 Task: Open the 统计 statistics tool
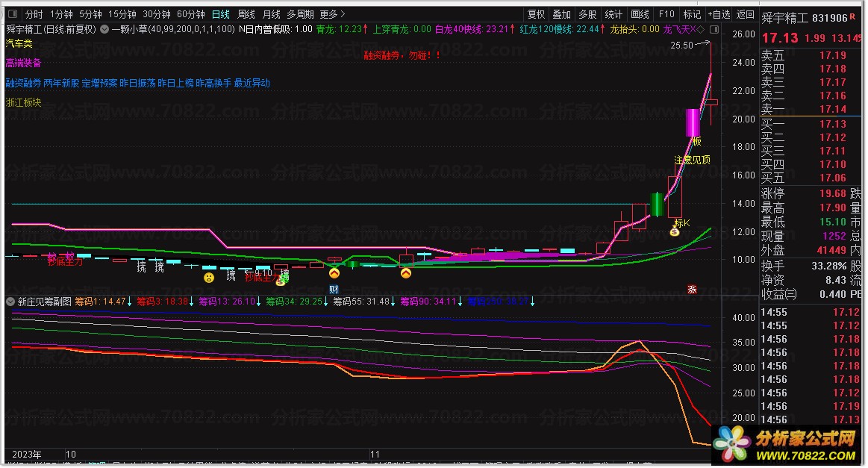click(613, 14)
